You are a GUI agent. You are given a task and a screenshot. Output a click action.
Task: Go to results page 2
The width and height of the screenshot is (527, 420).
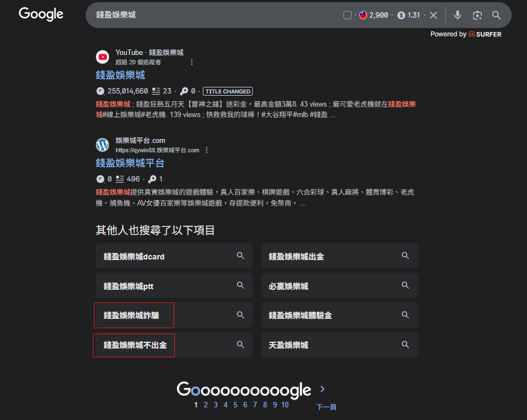click(206, 405)
